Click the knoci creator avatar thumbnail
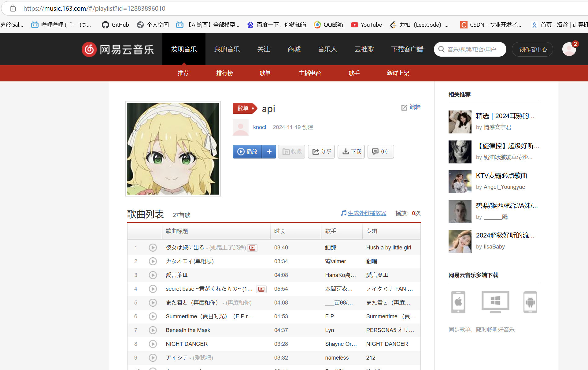Viewport: 588px width, 370px height. 241,127
